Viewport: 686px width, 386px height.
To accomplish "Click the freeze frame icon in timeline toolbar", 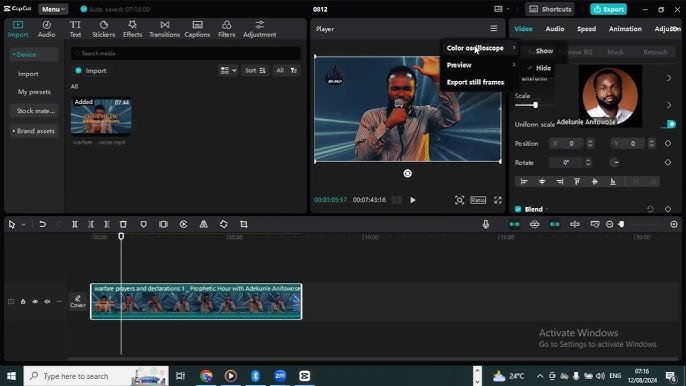I will (163, 224).
